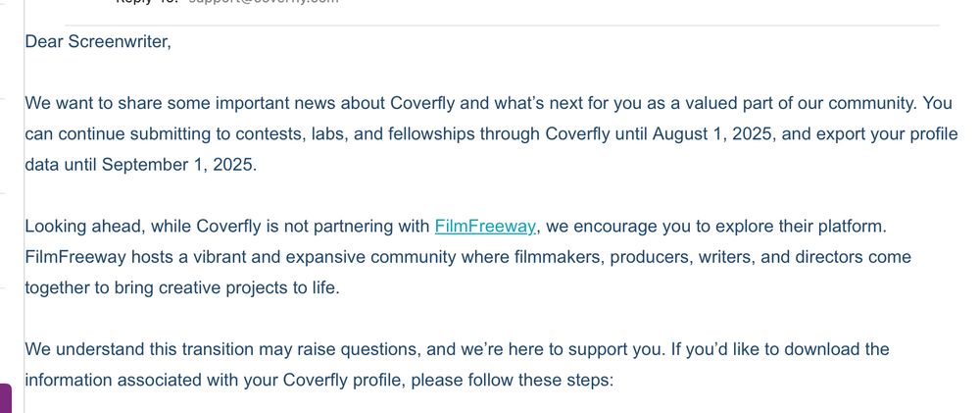
Task: Click the support@coverfly.com reply-to address
Action: click(x=264, y=3)
